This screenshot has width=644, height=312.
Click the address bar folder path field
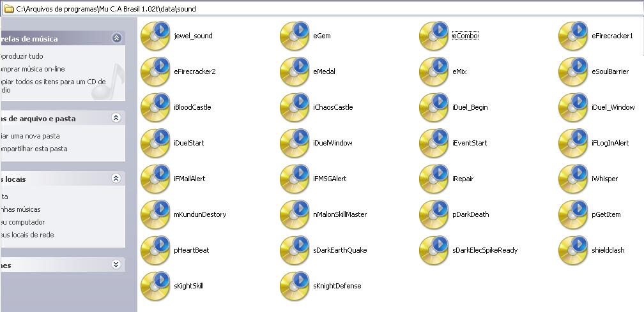pos(319,8)
